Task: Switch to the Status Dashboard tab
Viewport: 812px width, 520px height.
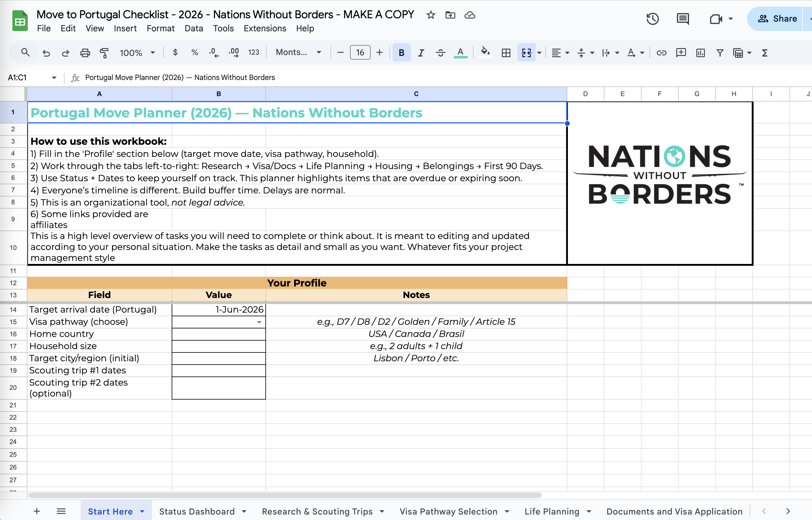Action: click(197, 511)
